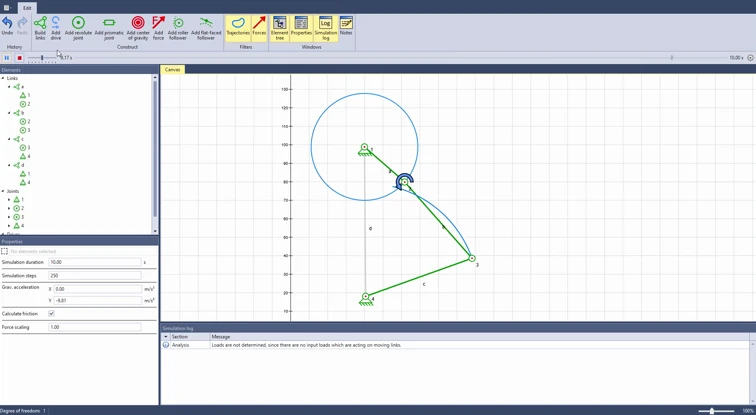
Task: Choose Add roller follower tool
Action: coord(178,28)
